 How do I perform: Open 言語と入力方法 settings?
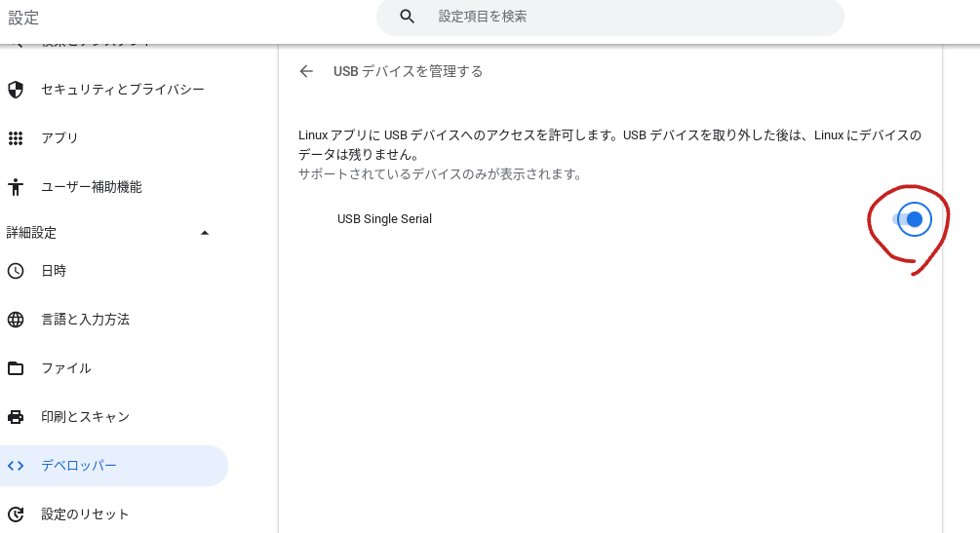[85, 320]
